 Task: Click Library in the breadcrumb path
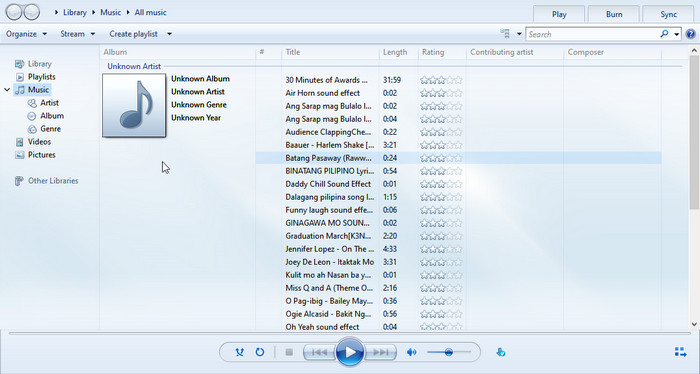pos(75,12)
